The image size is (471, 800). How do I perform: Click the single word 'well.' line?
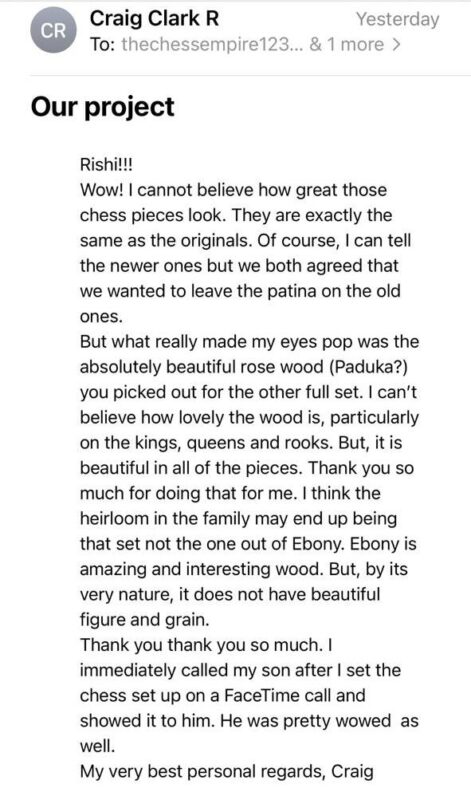pyautogui.click(x=97, y=746)
